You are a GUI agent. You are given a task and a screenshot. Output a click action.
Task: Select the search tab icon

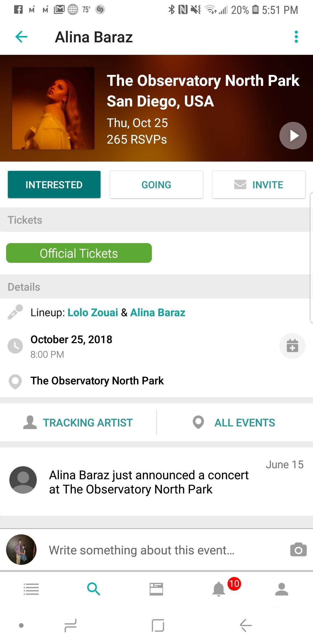[x=94, y=589]
